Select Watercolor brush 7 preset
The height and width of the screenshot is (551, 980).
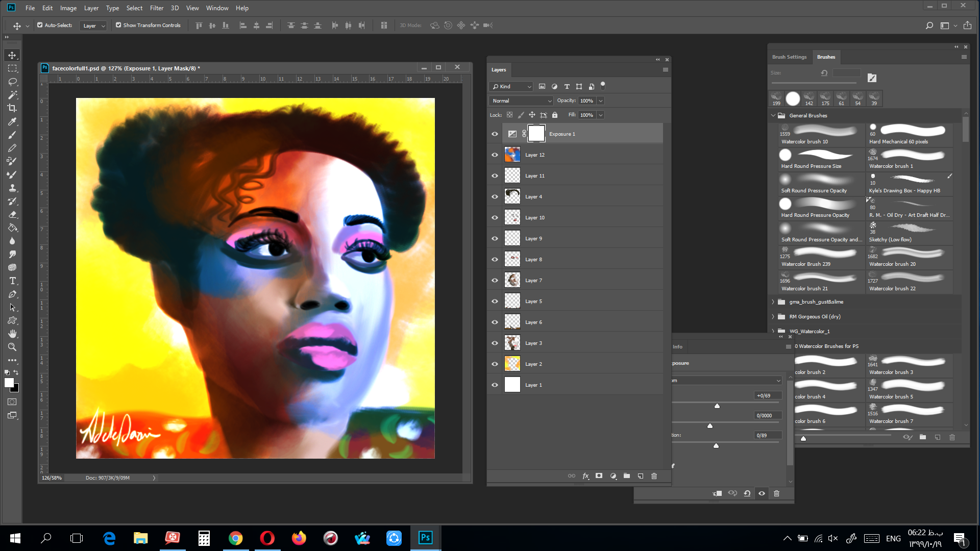coord(910,414)
